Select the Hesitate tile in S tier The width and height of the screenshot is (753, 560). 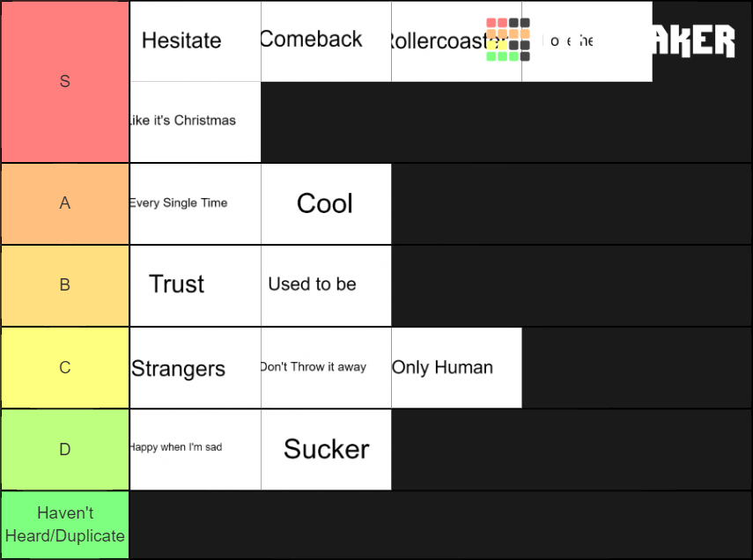196,41
